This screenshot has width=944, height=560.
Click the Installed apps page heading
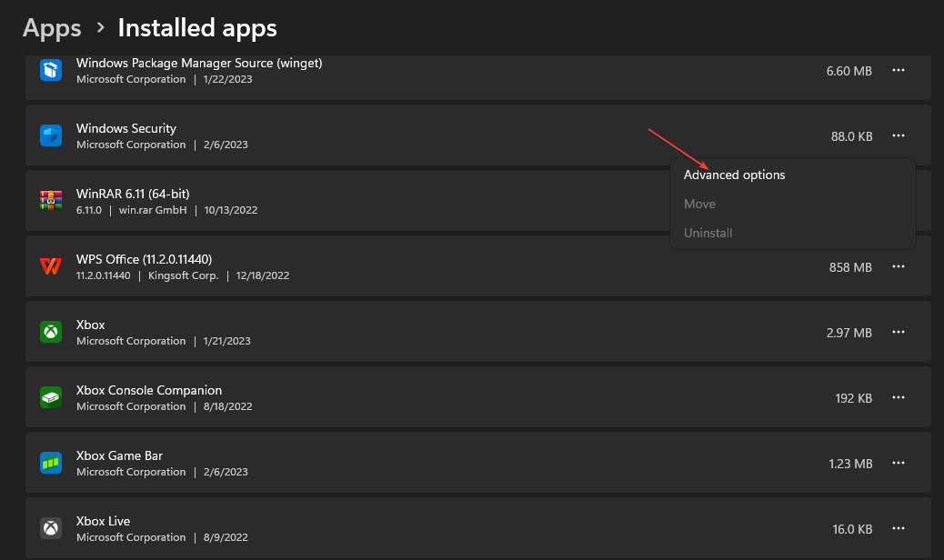(197, 28)
